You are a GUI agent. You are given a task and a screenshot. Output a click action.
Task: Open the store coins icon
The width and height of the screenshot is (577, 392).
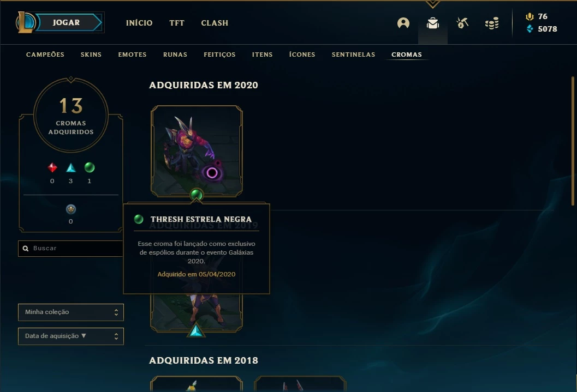(x=492, y=23)
